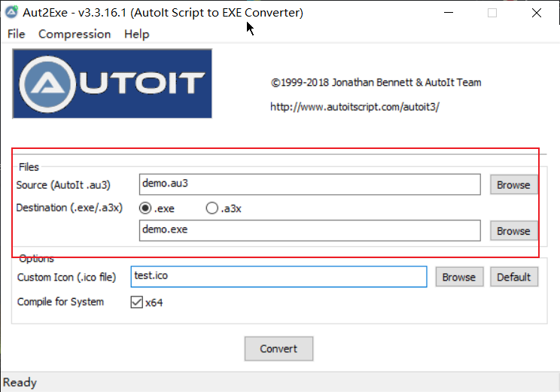
Task: Click the Custom Icon (.ico file) label
Action: 66,277
